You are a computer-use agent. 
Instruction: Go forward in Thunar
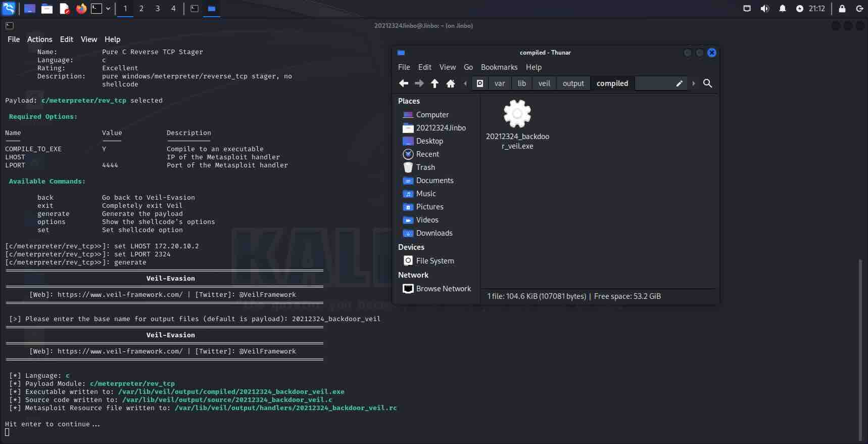coord(419,83)
